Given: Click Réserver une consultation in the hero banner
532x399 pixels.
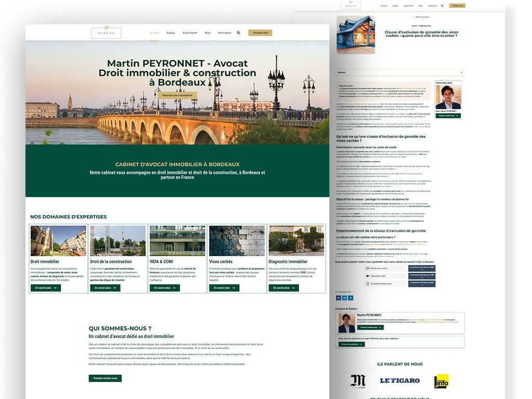Looking at the screenshot, I should 178,96.
